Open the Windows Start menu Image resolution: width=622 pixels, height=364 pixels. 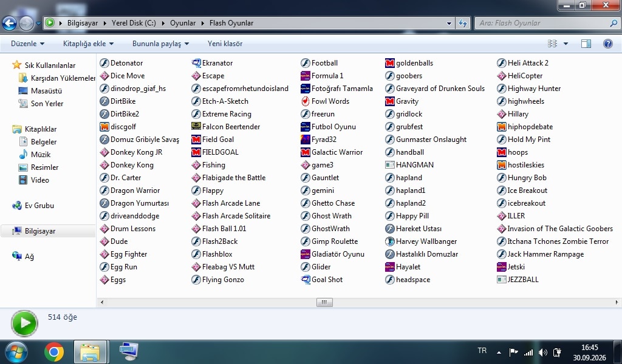(16, 352)
